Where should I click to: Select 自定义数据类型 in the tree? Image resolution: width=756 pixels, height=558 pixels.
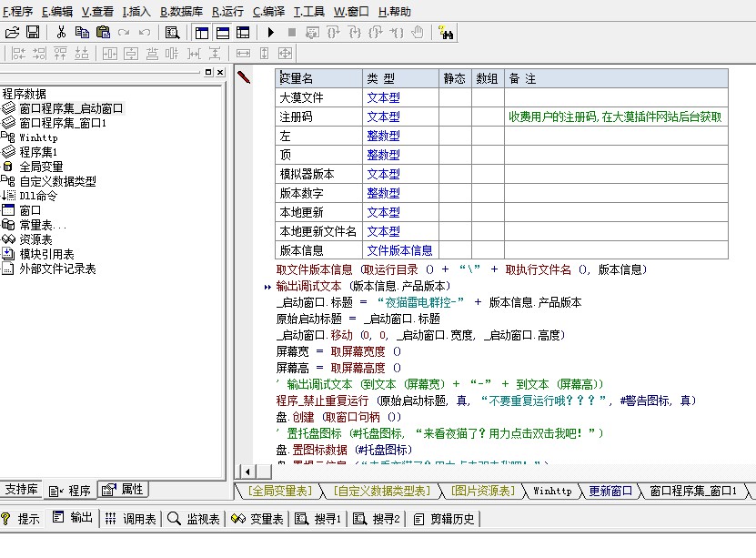[x=58, y=181]
